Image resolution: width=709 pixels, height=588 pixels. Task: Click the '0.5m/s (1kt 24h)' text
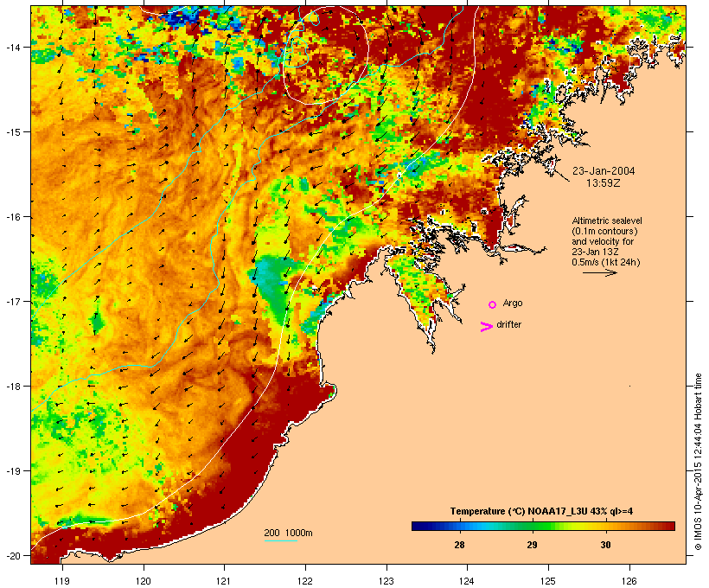[x=606, y=262]
